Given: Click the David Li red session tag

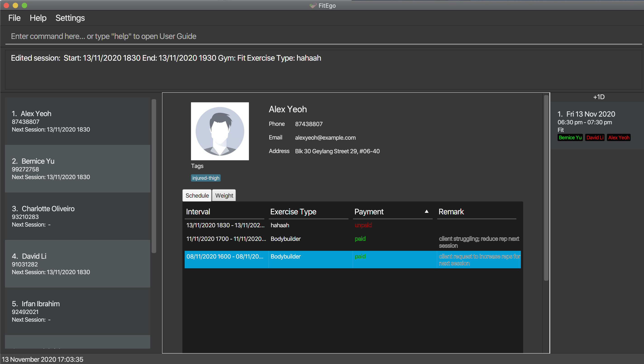Looking at the screenshot, I should point(594,138).
